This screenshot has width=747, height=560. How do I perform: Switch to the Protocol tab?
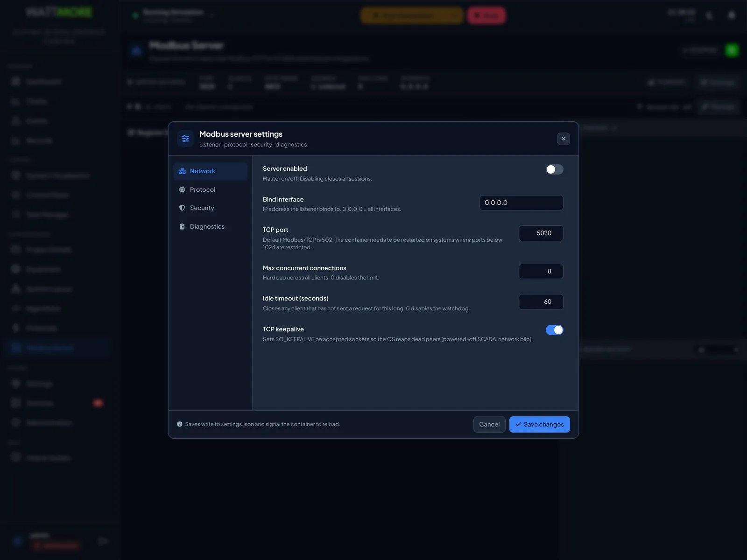click(210, 189)
